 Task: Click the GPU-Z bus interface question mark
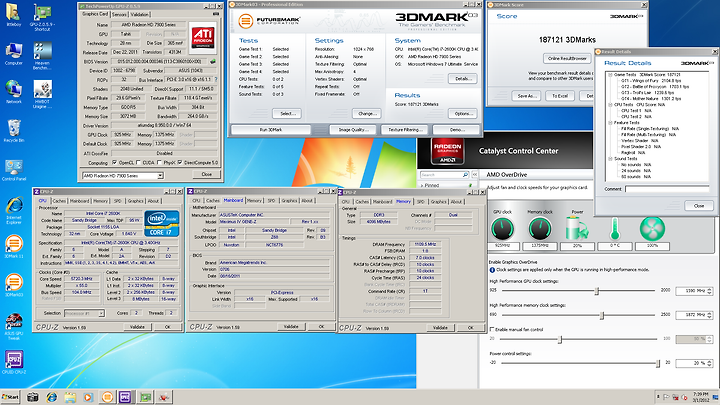pos(216,79)
